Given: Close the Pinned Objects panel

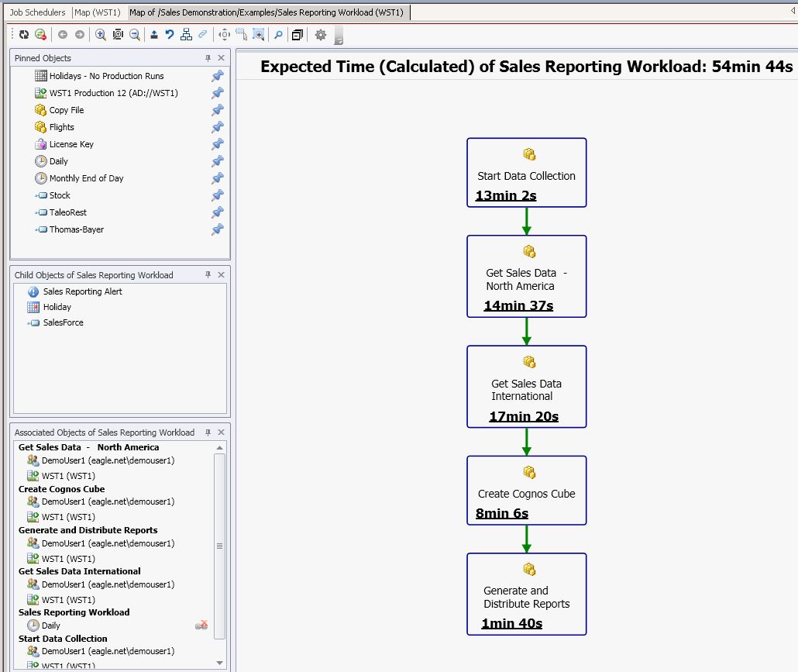Looking at the screenshot, I should coord(221,58).
